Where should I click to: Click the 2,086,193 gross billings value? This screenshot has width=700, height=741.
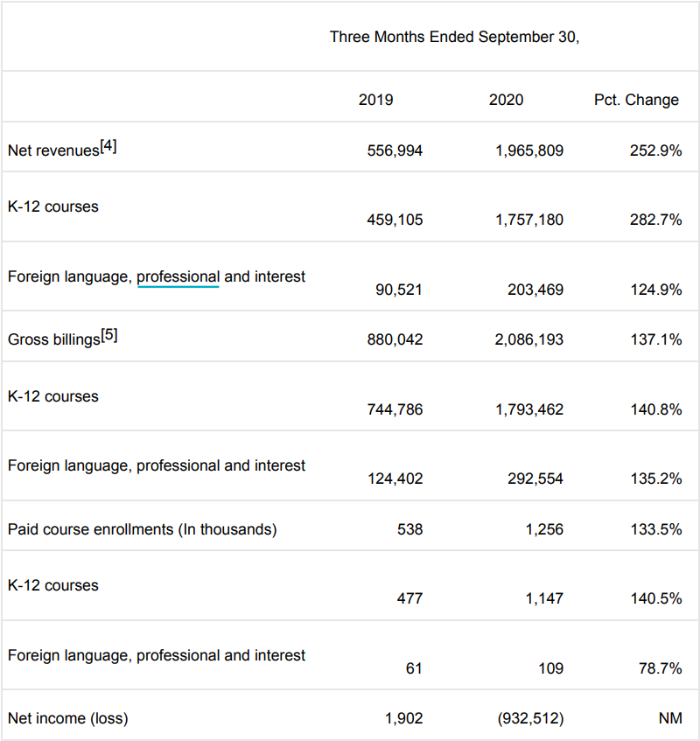click(528, 339)
